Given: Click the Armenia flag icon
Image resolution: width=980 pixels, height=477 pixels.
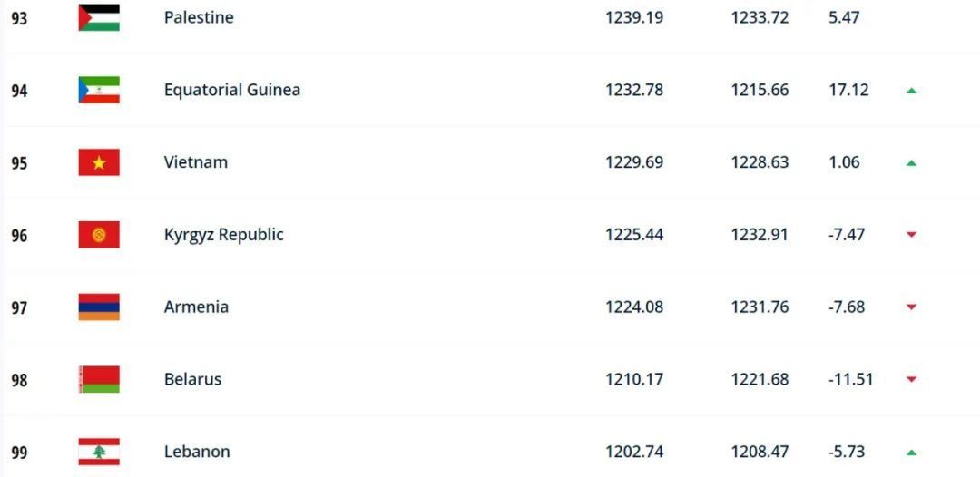Looking at the screenshot, I should click(99, 307).
